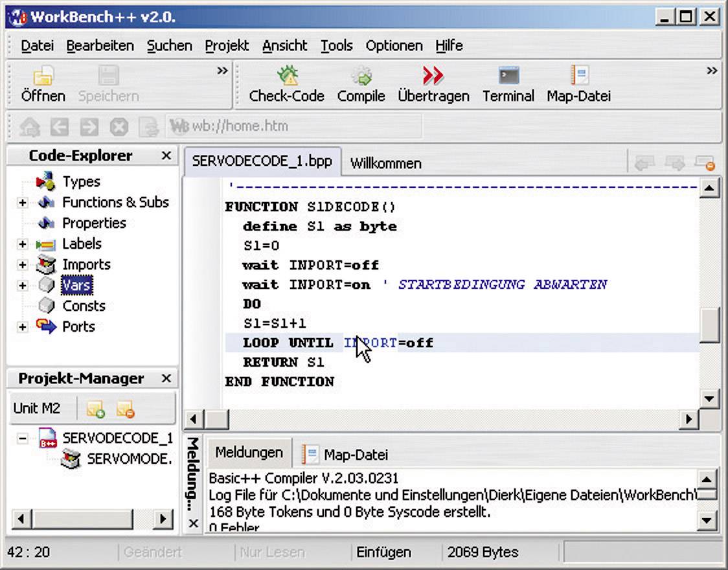728x570 pixels.
Task: Click the FUNCTION S1DECODE() code line
Action: [x=310, y=207]
